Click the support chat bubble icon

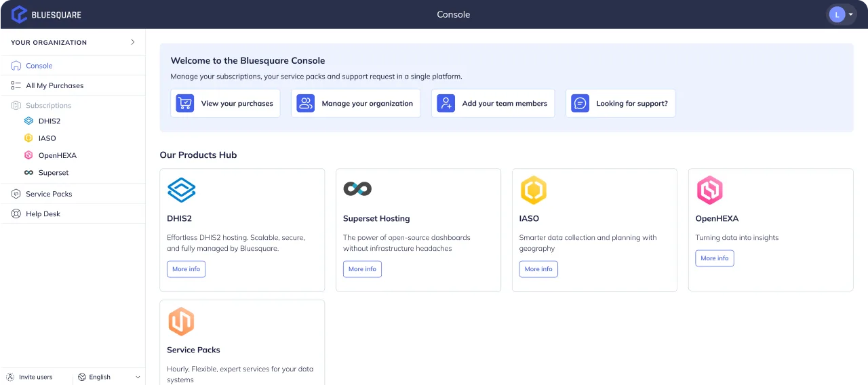tap(580, 103)
